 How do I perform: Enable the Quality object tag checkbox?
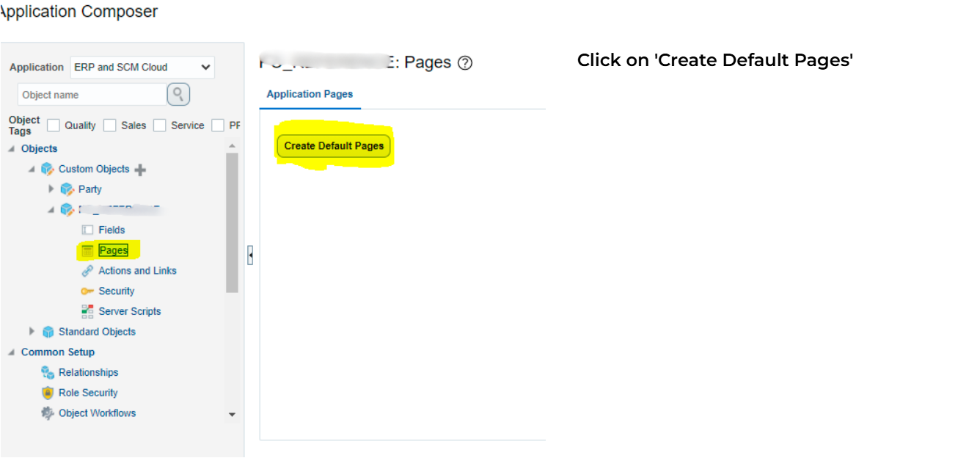[x=54, y=126]
